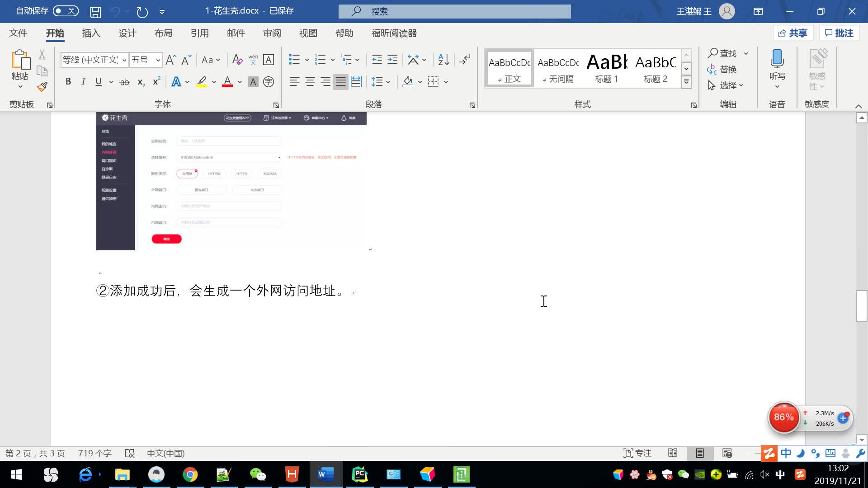Open the font name dropdown
Screen dimensions: 868x488
pyautogui.click(x=124, y=60)
